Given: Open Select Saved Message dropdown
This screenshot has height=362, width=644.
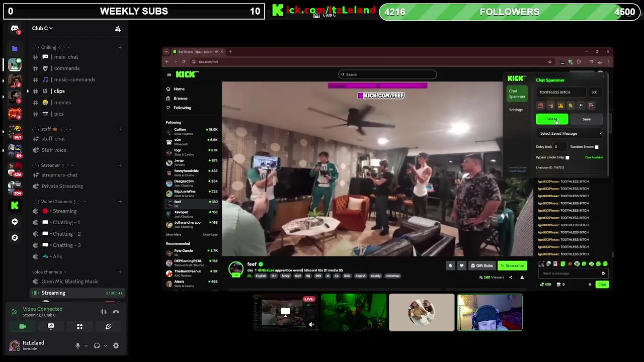Looking at the screenshot, I should point(570,133).
